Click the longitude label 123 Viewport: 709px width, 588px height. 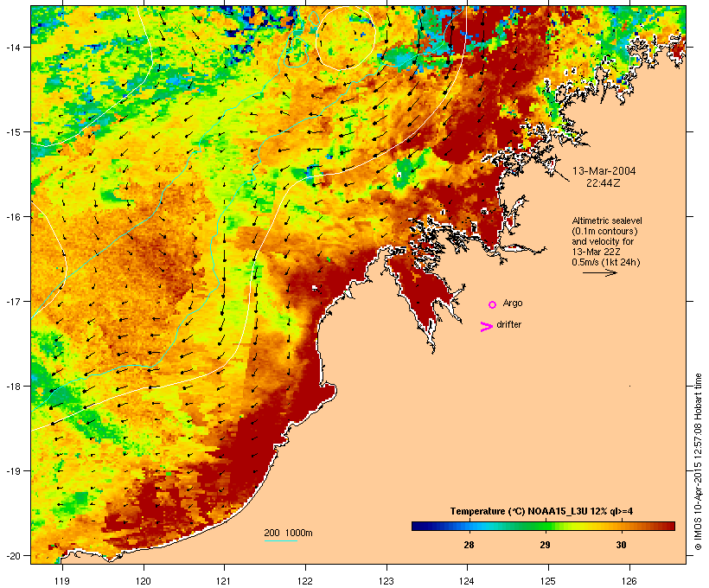(386, 581)
